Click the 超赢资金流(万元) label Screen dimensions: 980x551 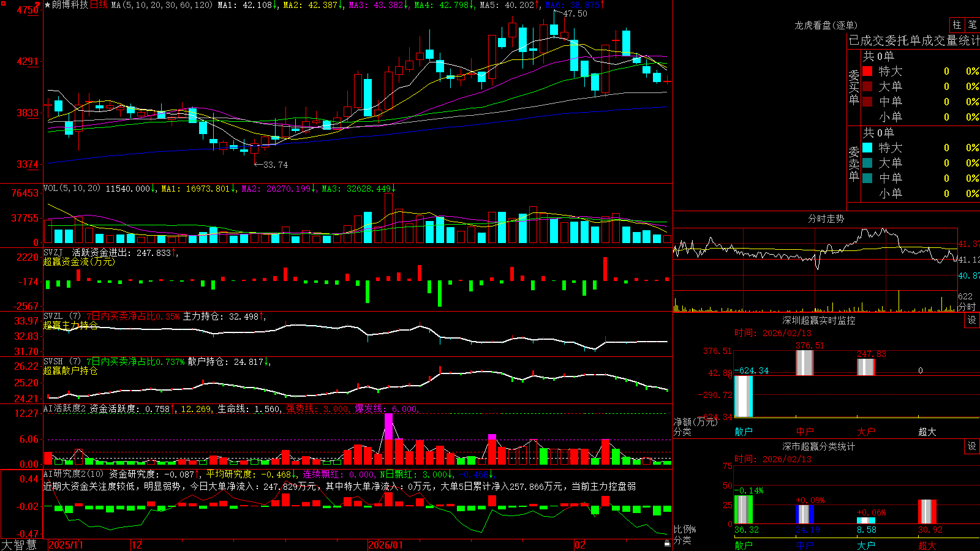pos(79,261)
